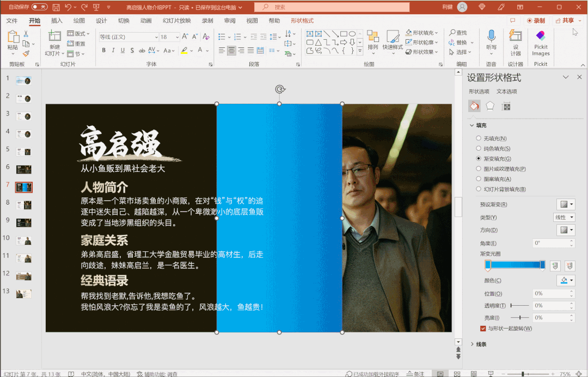Open Shape Outline option
Screen dimensions: 588x377
coord(422,42)
